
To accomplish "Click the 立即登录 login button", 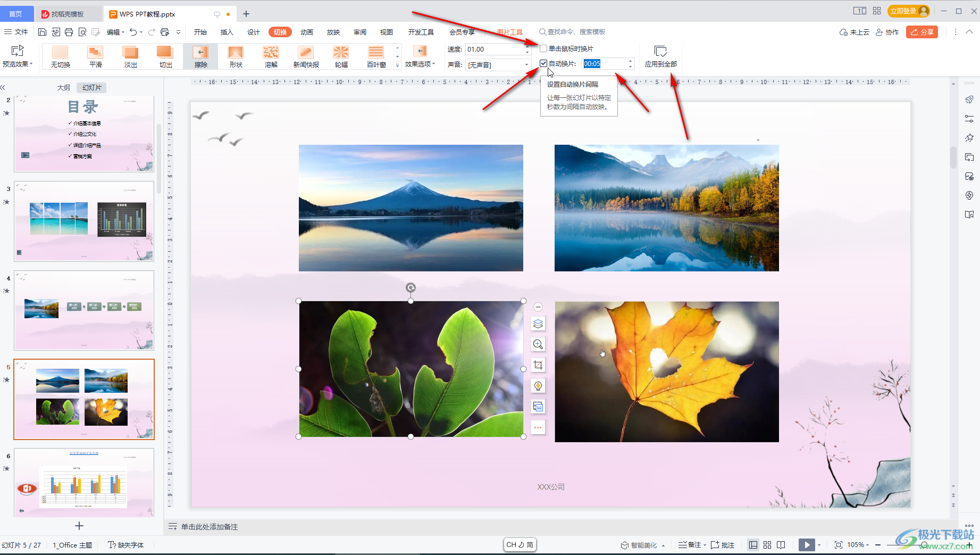I will click(908, 11).
